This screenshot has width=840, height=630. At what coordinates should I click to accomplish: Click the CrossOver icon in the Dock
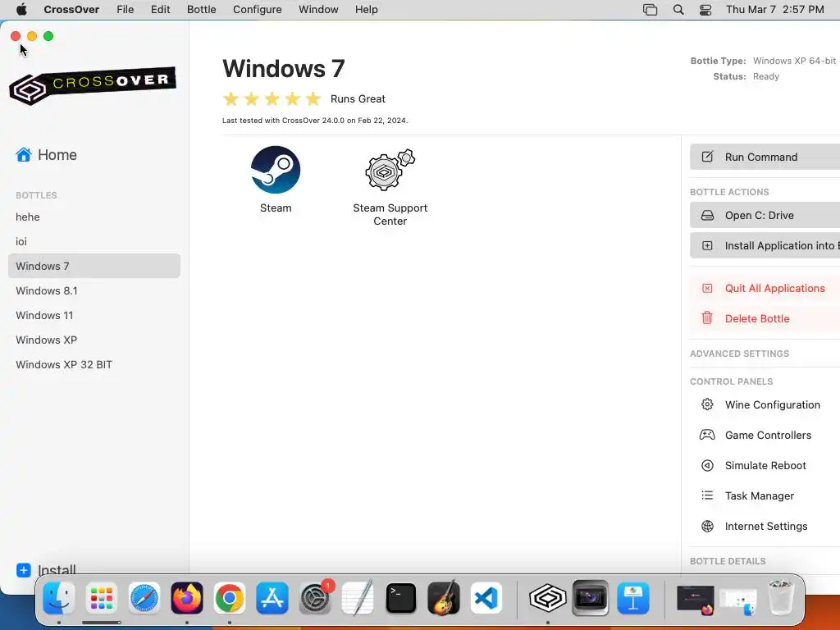pyautogui.click(x=547, y=598)
